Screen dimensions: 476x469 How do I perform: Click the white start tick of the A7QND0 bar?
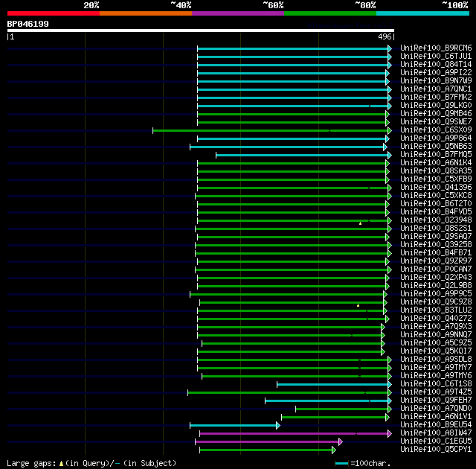click(296, 409)
